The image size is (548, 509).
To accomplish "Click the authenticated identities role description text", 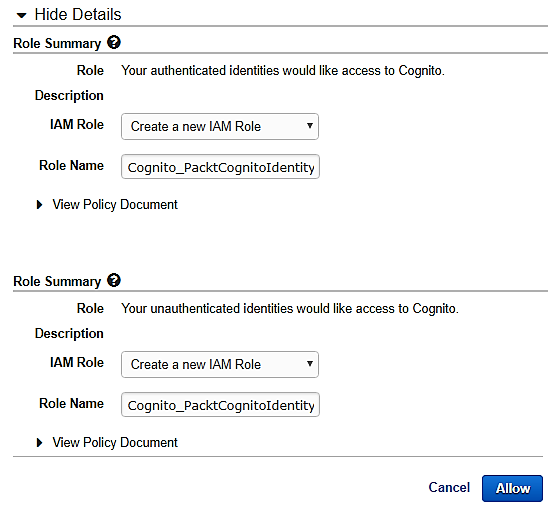I will pyautogui.click(x=283, y=71).
